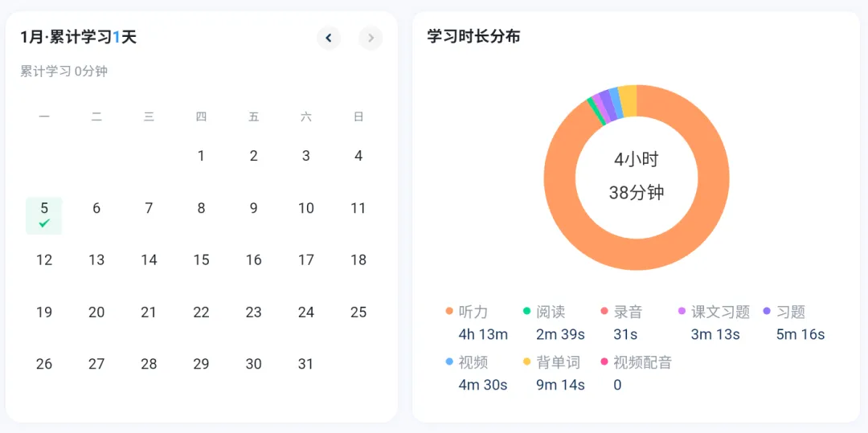Select January 21 in the calendar
The height and width of the screenshot is (433, 868).
click(149, 312)
